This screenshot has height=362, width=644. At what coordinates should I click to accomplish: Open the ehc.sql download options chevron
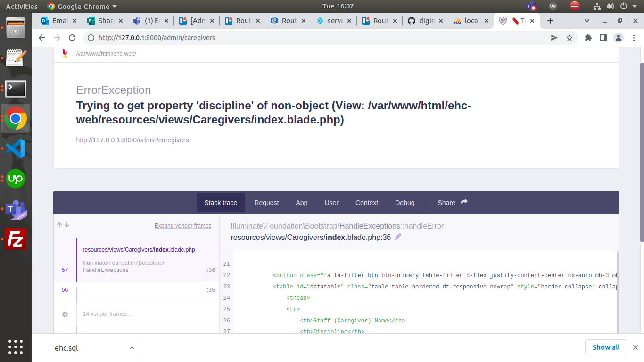click(x=132, y=348)
